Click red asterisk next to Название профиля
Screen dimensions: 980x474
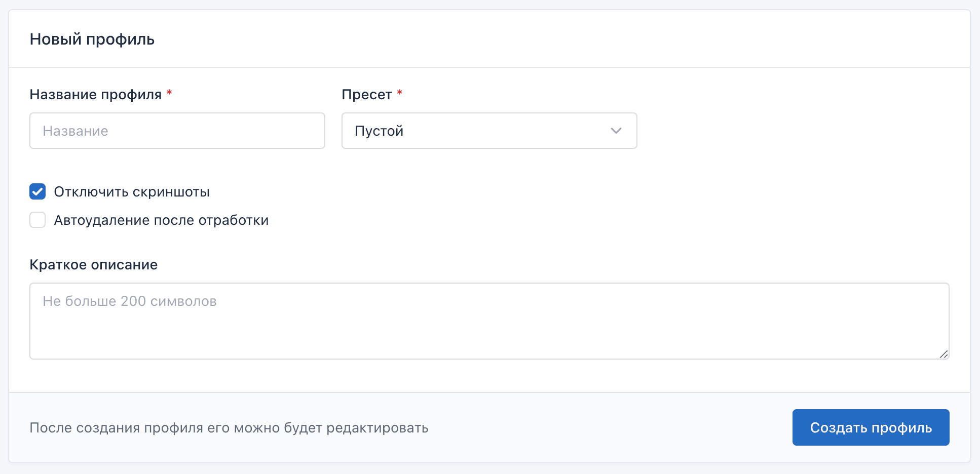pyautogui.click(x=169, y=93)
